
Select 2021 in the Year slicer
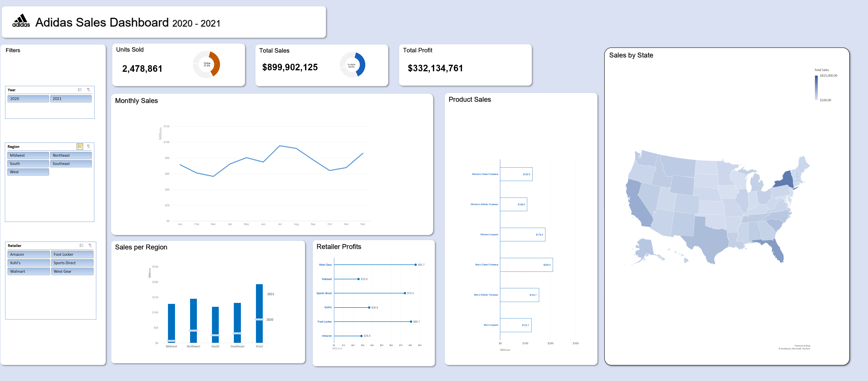(x=71, y=99)
